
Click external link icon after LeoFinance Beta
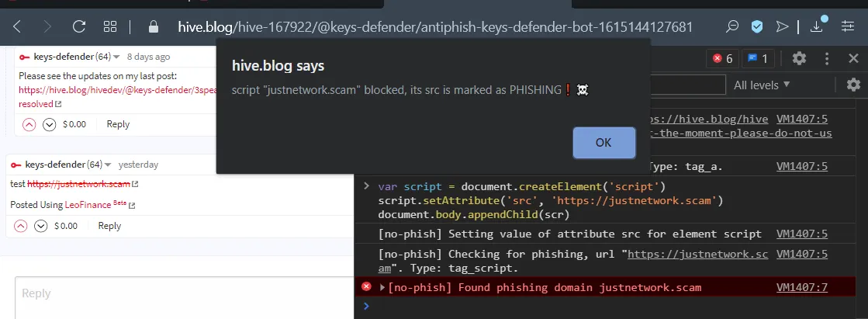tap(132, 206)
